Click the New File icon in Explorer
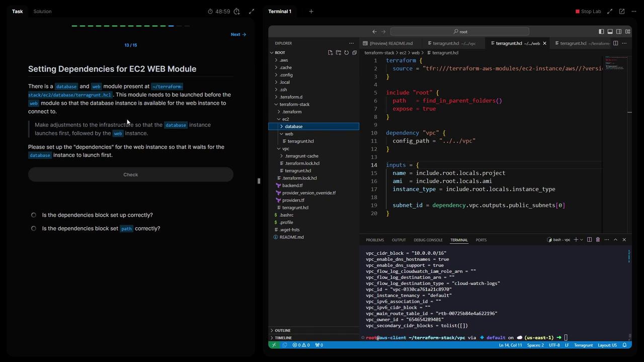This screenshot has height=362, width=644. pyautogui.click(x=330, y=53)
